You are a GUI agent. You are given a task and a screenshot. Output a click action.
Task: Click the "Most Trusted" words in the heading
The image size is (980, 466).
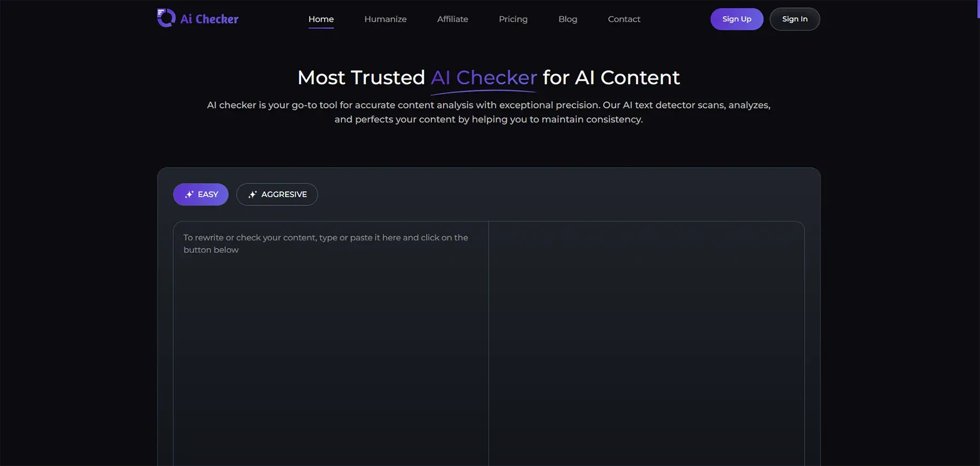click(361, 77)
